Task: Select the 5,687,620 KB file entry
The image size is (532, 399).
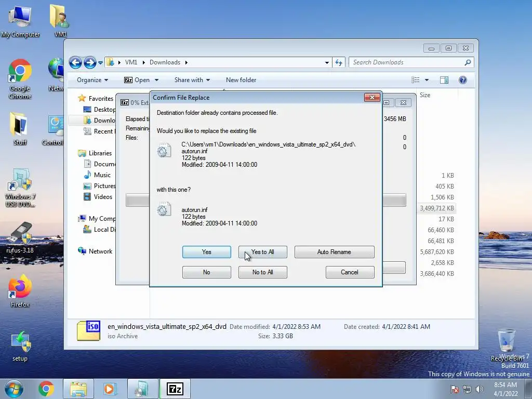Action: click(x=436, y=252)
